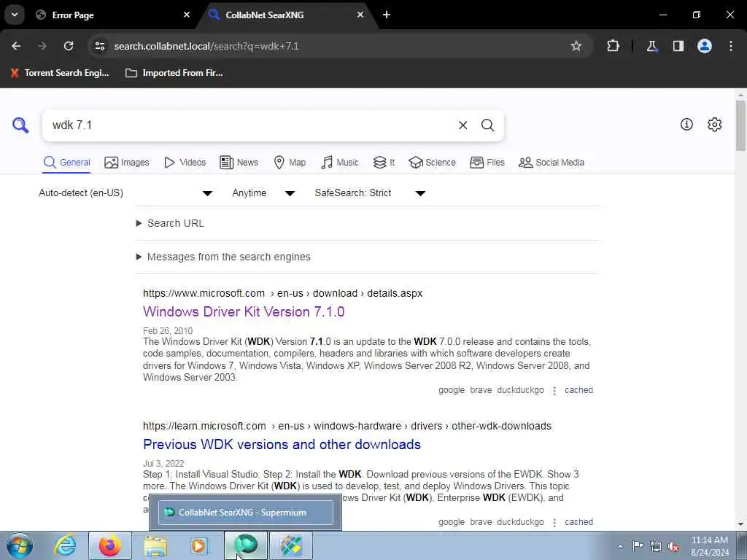Click the address bar URL

[206, 46]
